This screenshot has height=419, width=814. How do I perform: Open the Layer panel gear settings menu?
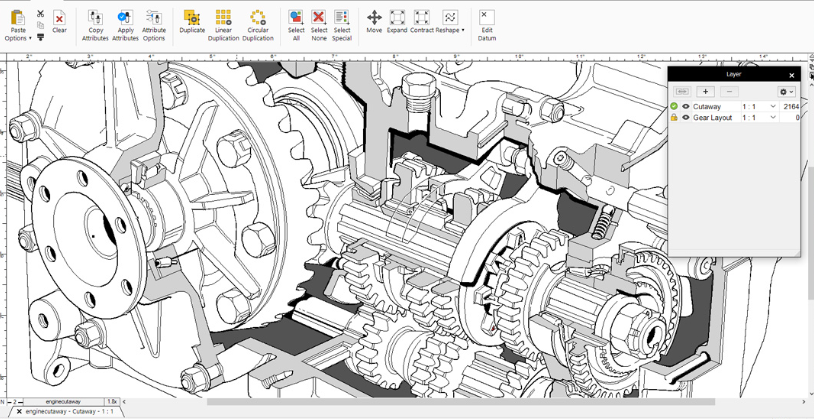click(786, 91)
